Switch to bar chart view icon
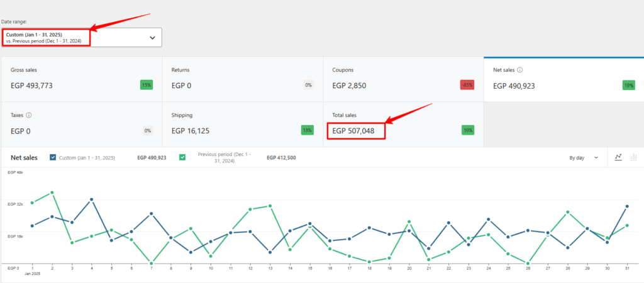The height and width of the screenshot is (283, 644). click(634, 157)
